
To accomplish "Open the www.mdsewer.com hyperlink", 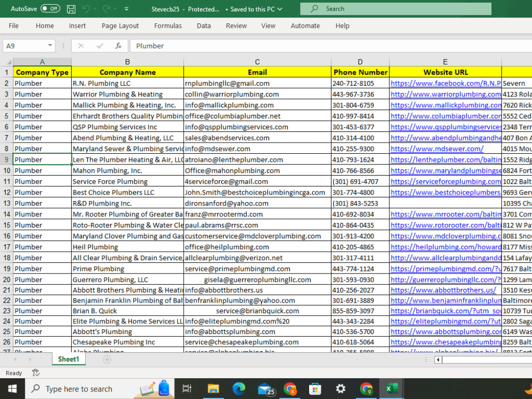I will click(x=437, y=148).
